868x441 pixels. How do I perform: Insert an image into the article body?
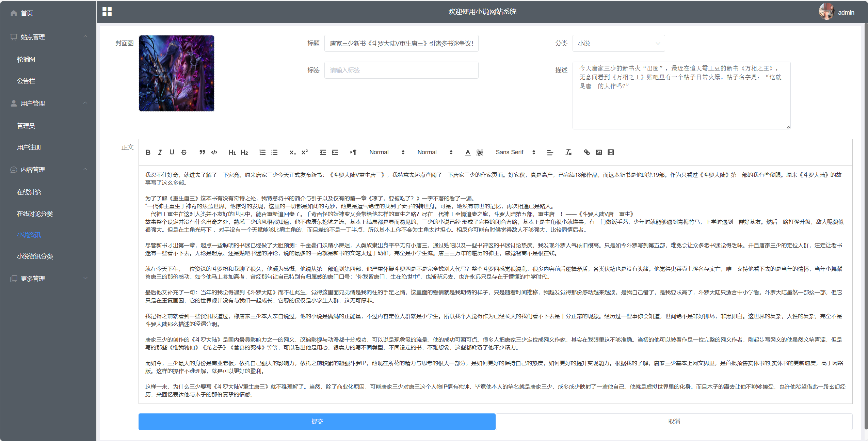(599, 152)
